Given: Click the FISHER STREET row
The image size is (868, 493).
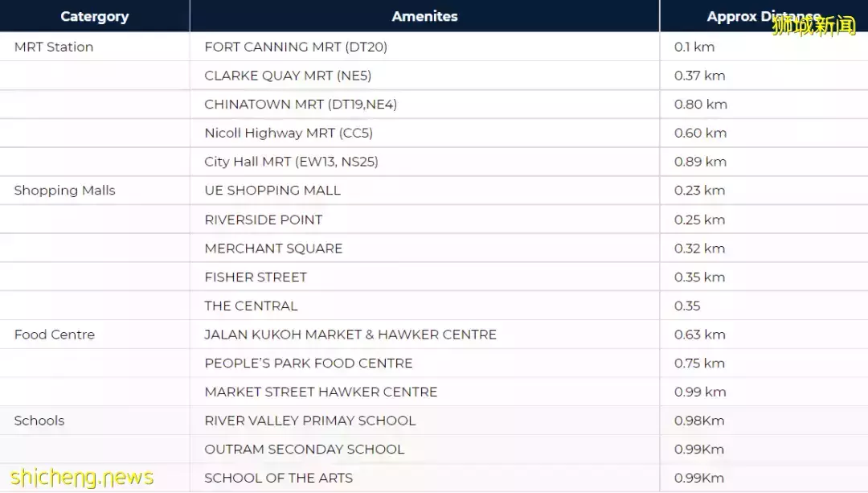Looking at the screenshot, I should click(256, 277).
